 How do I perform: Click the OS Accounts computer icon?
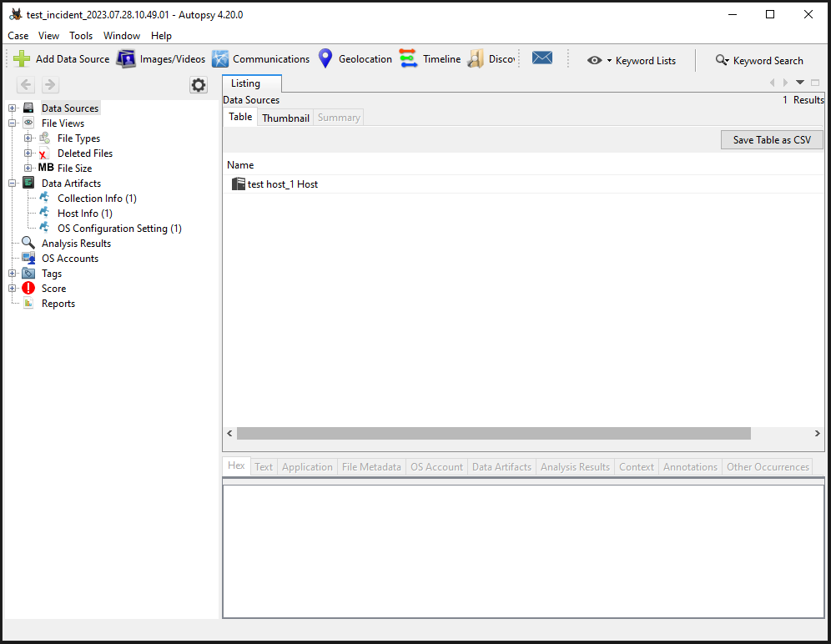pos(28,258)
